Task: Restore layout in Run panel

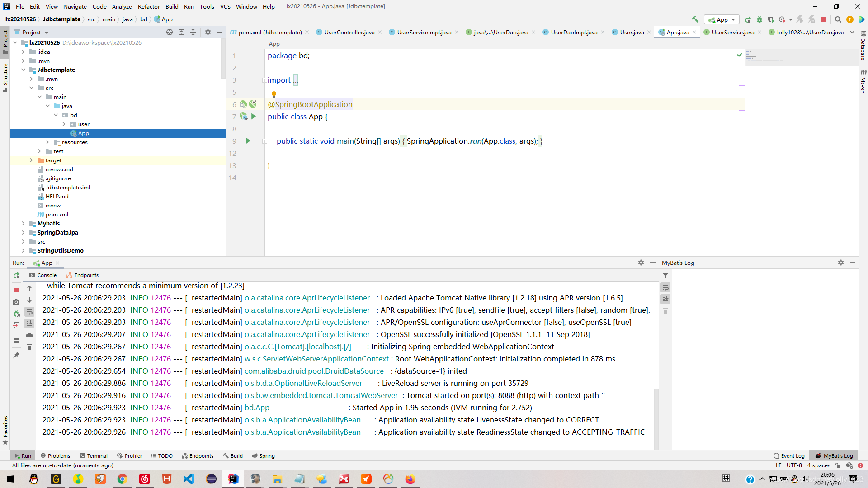Action: [x=16, y=340]
